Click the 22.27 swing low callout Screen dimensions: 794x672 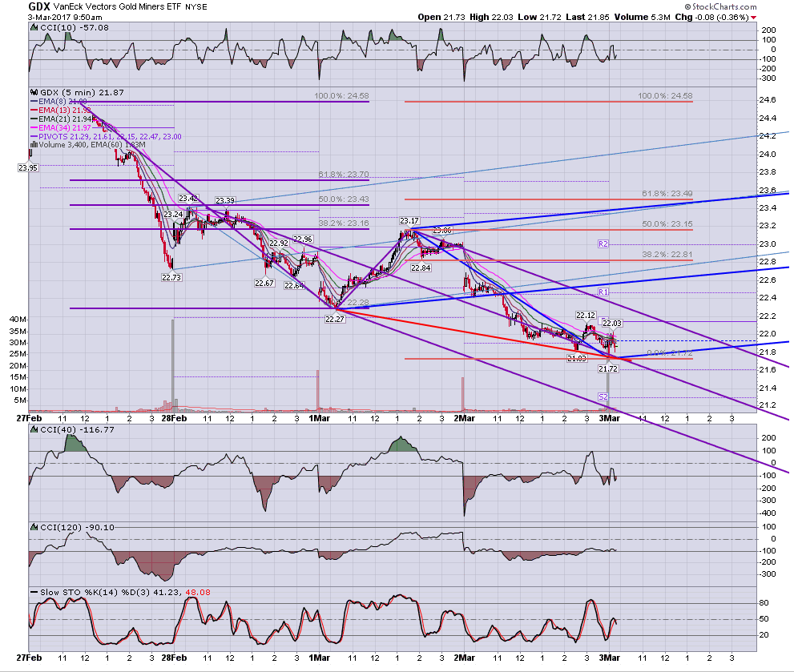click(335, 319)
